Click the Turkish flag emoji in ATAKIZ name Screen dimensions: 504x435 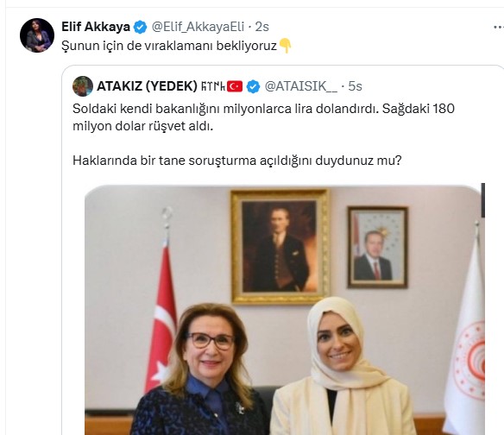pos(235,86)
